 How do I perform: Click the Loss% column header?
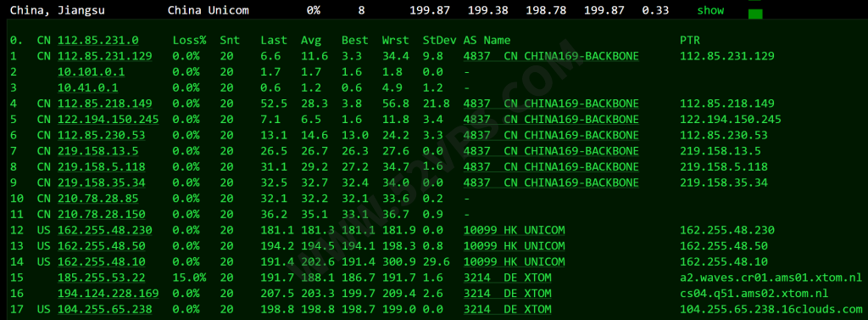pyautogui.click(x=189, y=41)
